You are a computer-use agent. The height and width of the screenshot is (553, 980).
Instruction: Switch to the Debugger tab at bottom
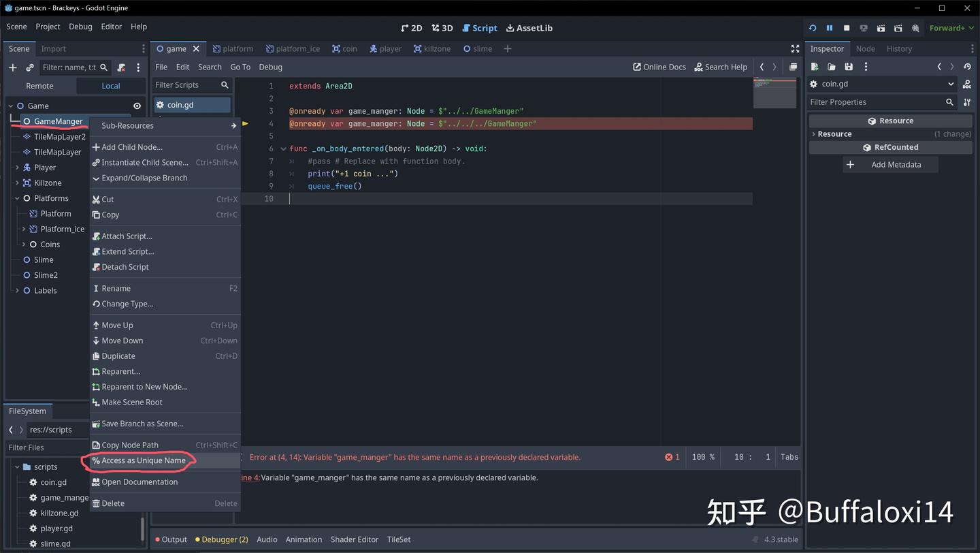coord(221,539)
